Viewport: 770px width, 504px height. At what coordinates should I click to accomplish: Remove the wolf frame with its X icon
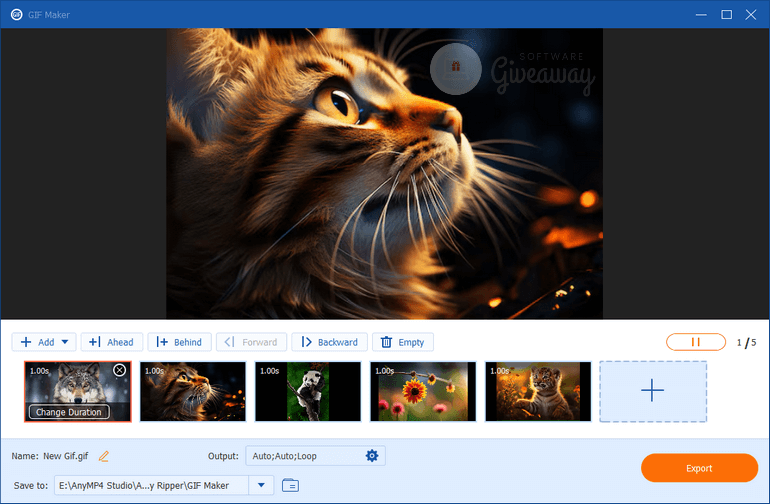[x=119, y=370]
